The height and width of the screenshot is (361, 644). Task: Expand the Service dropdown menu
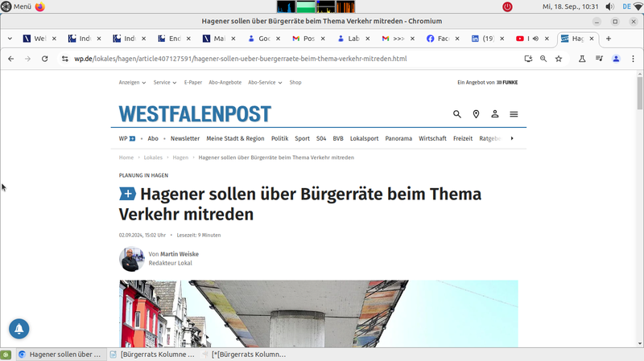(164, 82)
